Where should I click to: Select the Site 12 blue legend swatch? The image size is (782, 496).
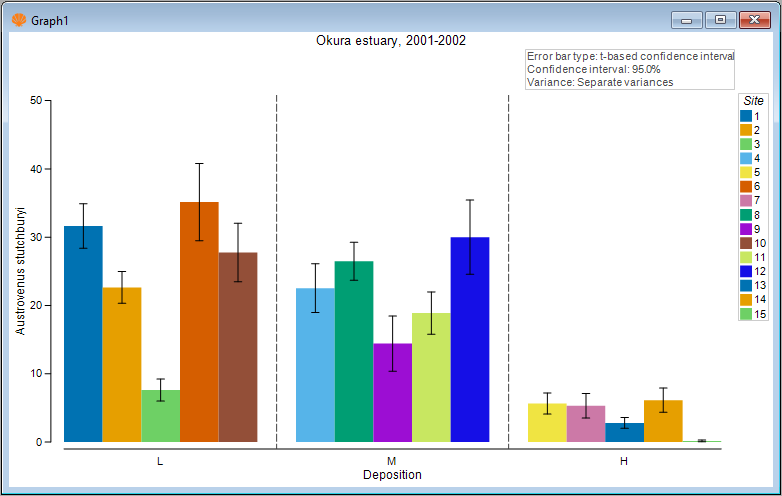click(x=746, y=271)
